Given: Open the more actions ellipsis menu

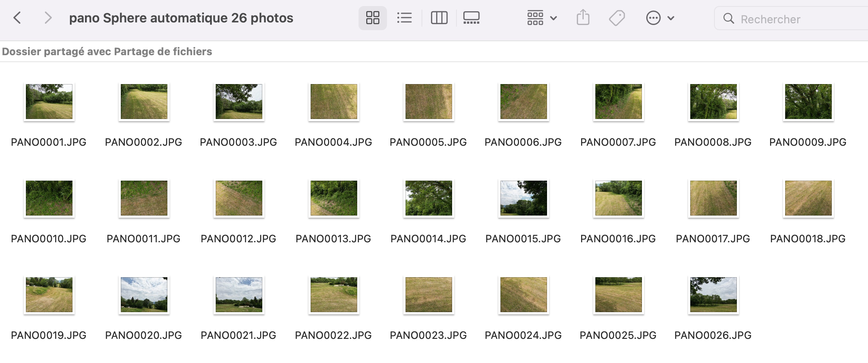Looking at the screenshot, I should [660, 18].
